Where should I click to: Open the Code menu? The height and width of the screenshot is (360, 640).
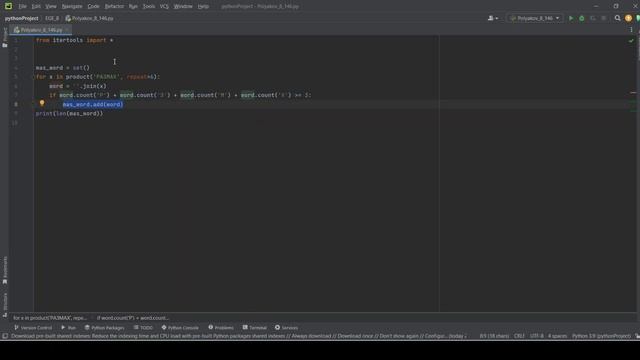coord(93,7)
